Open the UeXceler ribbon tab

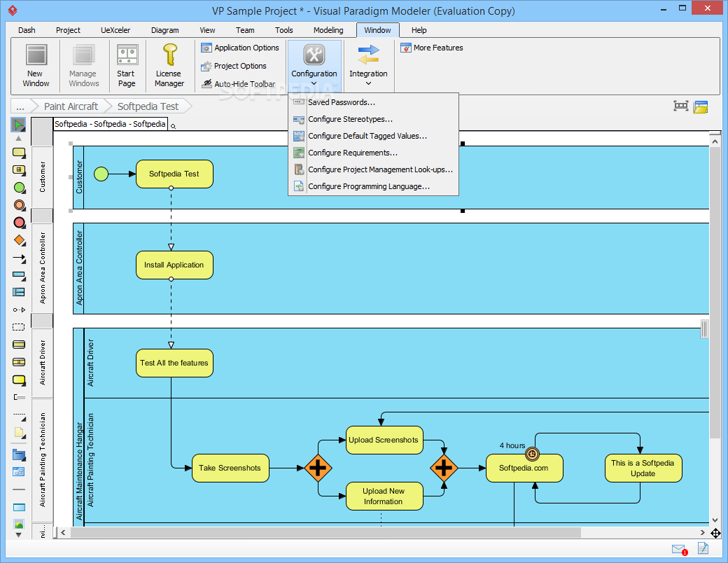point(115,30)
